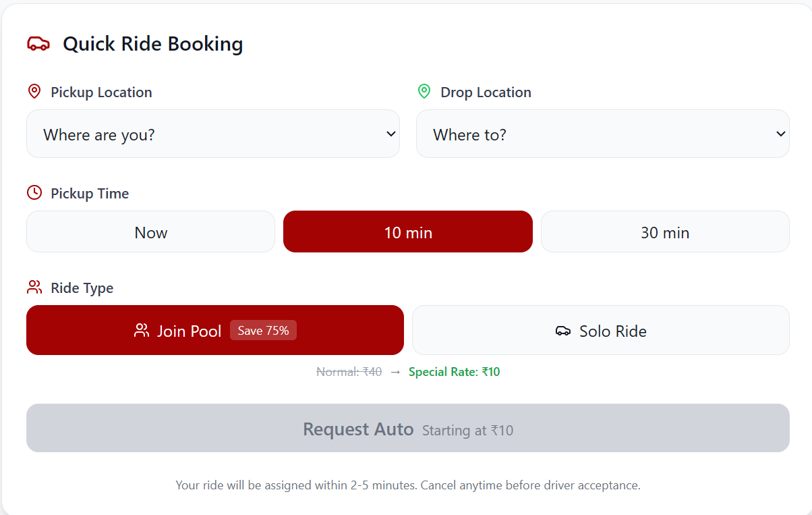812x515 pixels.
Task: Click the Special Rate ₹10 text
Action: click(x=454, y=372)
